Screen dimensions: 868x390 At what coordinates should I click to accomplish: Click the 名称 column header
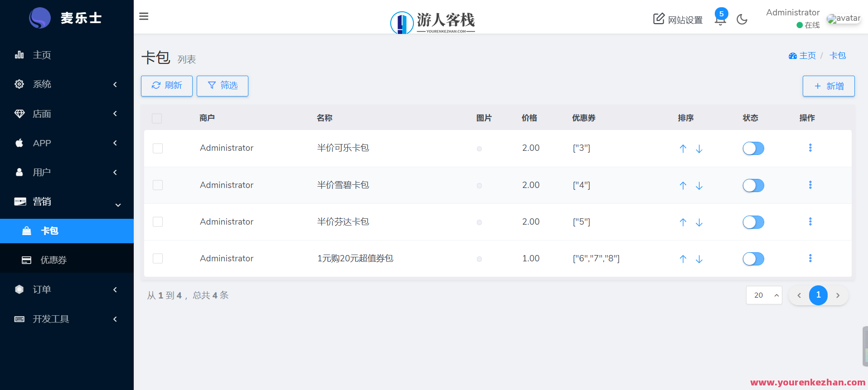[x=325, y=118]
